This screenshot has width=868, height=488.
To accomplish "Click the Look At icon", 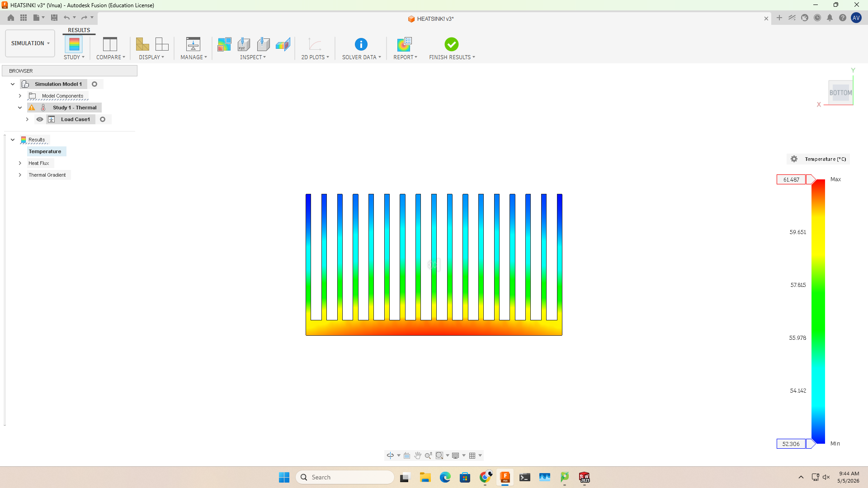I will pyautogui.click(x=407, y=455).
